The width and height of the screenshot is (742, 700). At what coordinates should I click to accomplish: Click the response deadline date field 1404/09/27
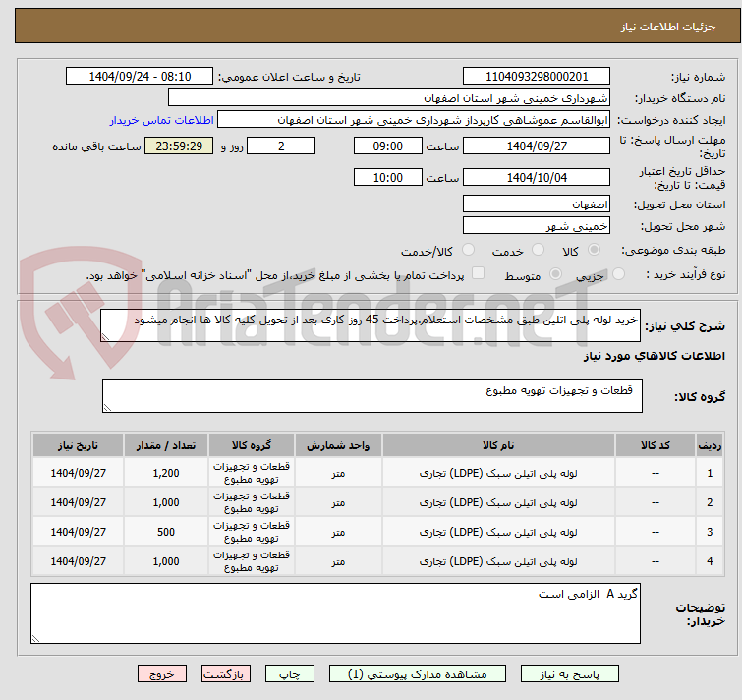click(537, 146)
